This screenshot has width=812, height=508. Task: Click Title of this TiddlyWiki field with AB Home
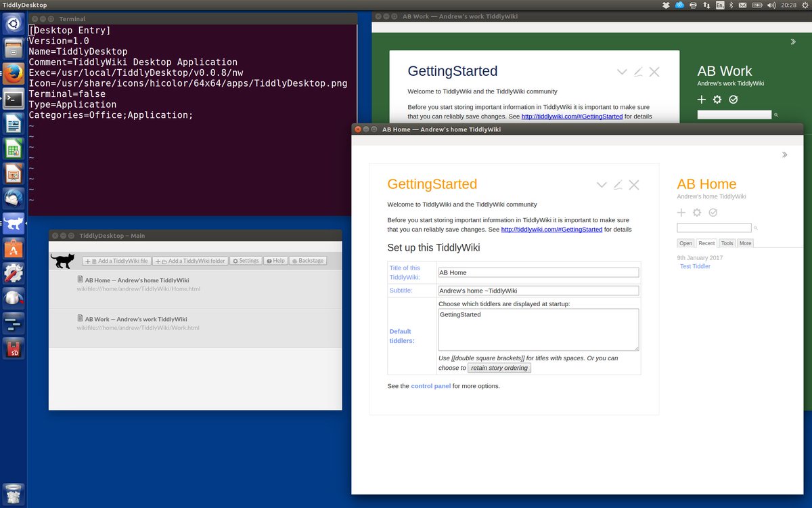(x=539, y=272)
